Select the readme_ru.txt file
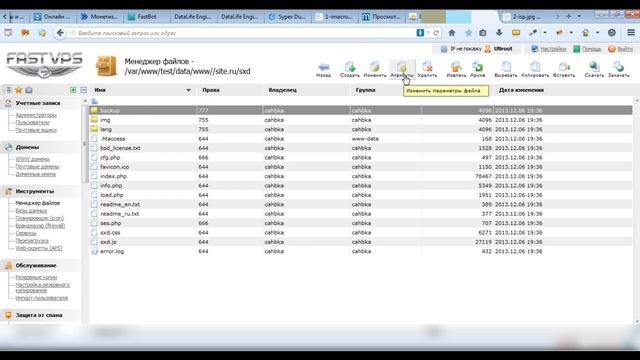640x360 pixels. tap(361, 213)
